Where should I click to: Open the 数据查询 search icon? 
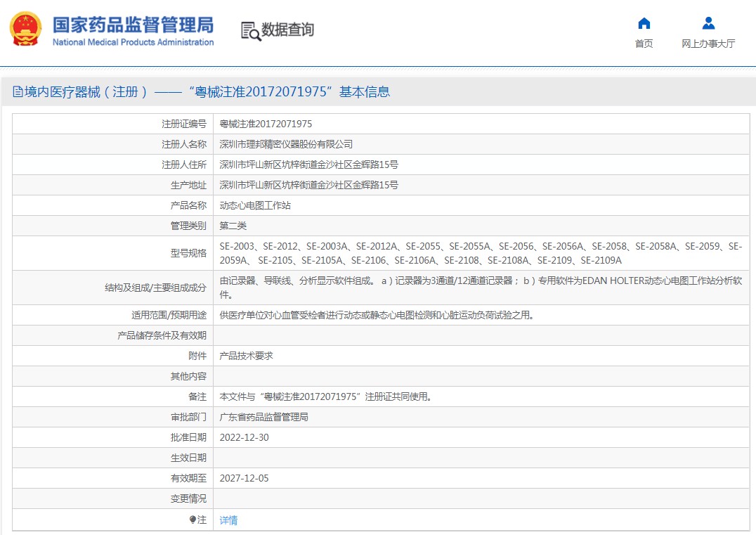[x=251, y=32]
